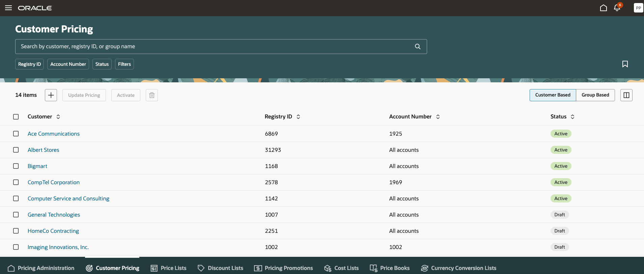Open Bigmart customer link
Screen dimensions: 644x274
[x=37, y=166]
